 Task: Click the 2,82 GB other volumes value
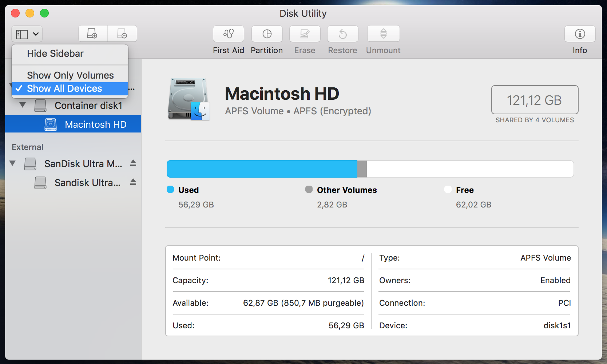click(332, 205)
